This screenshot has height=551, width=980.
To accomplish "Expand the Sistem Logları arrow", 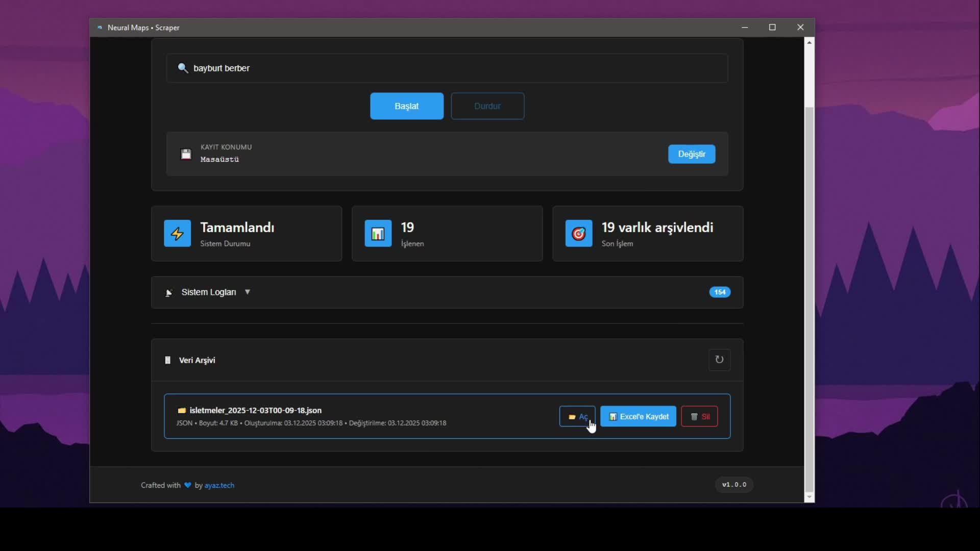I will click(x=248, y=292).
